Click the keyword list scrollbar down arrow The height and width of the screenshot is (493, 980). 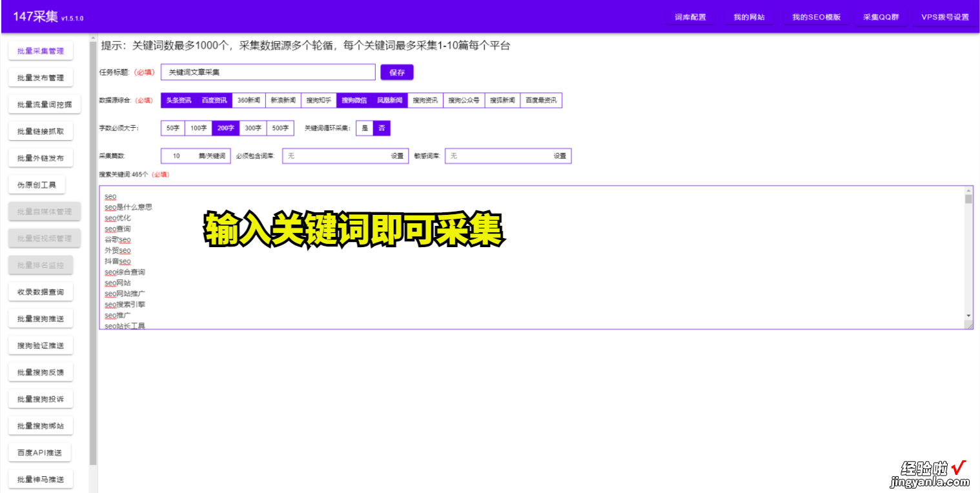pos(968,315)
